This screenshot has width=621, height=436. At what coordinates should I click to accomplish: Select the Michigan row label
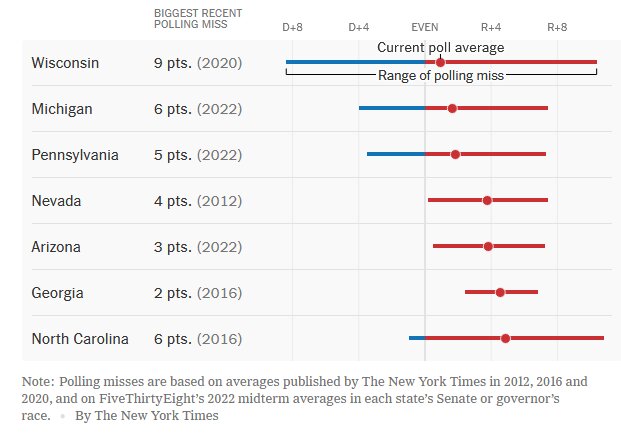click(x=63, y=109)
